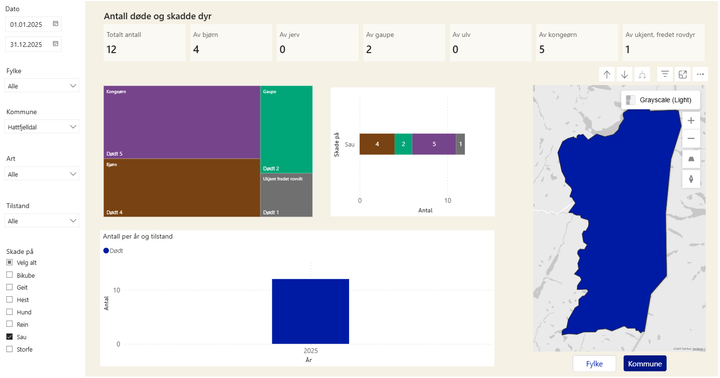This screenshot has width=720, height=378.
Task: Open more options ellipsis menu
Action: point(700,74)
